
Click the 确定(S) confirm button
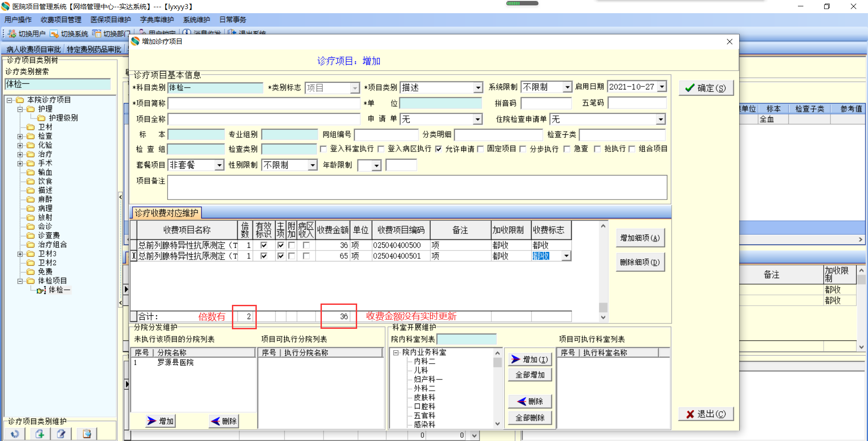pyautogui.click(x=706, y=88)
